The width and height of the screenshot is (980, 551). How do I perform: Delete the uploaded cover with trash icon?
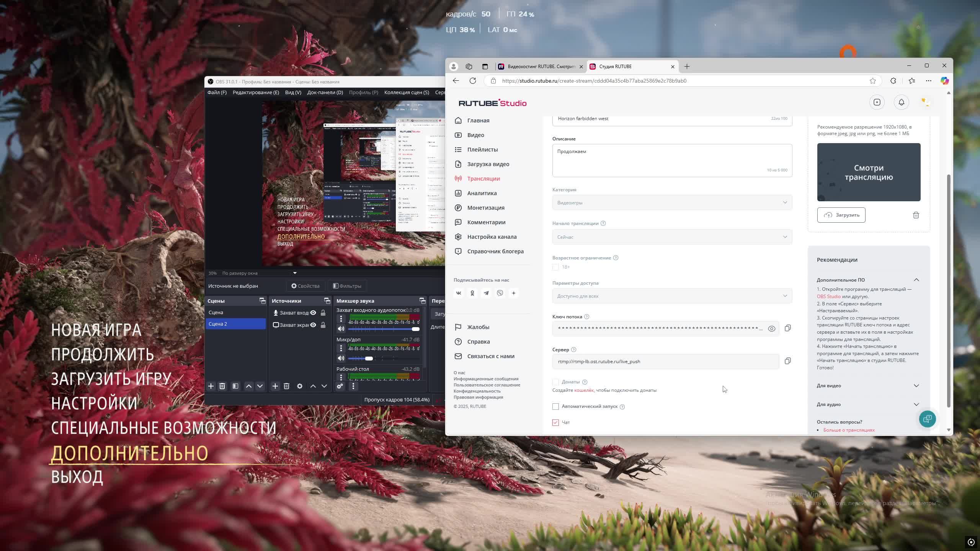(x=916, y=215)
